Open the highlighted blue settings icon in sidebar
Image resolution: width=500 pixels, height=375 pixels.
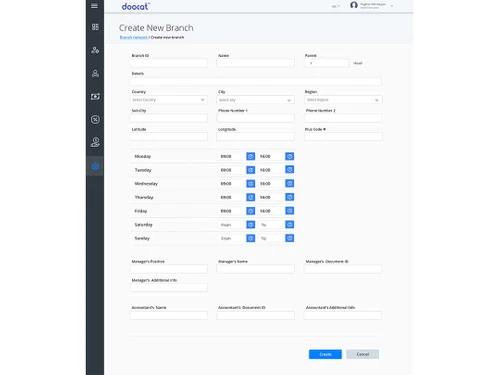coord(95,166)
